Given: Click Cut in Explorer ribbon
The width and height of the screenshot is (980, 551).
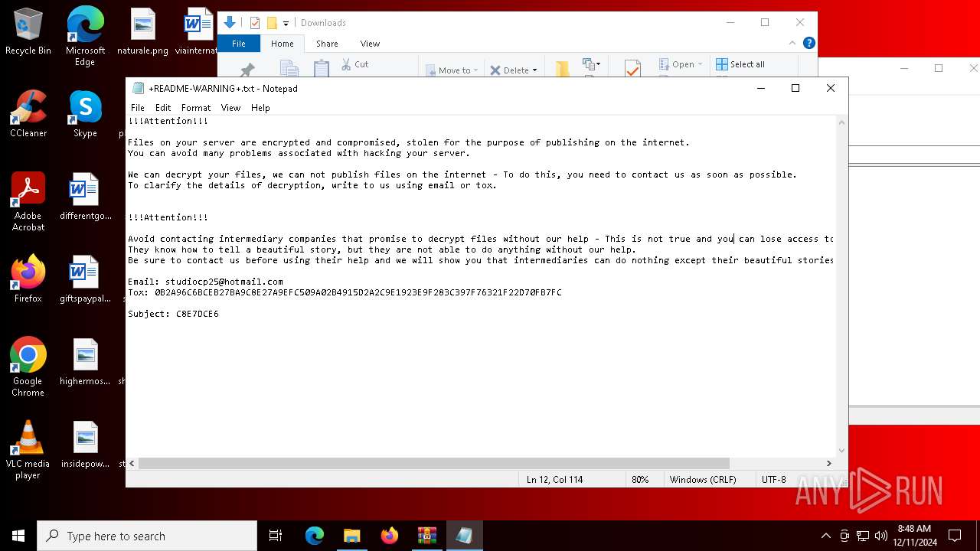Looking at the screenshot, I should pos(354,64).
